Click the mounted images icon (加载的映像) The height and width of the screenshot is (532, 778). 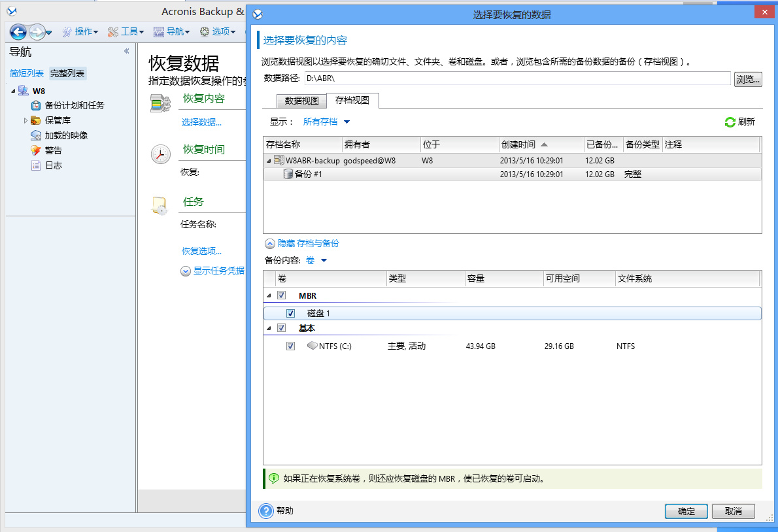[36, 135]
